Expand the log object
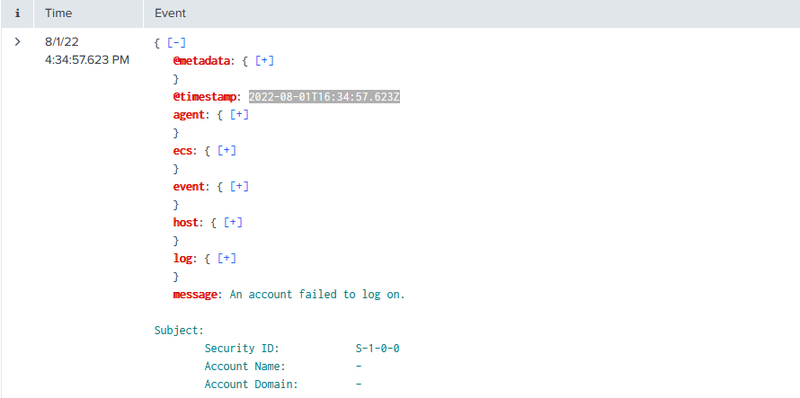Viewport: 800px width, 398px height. point(227,258)
